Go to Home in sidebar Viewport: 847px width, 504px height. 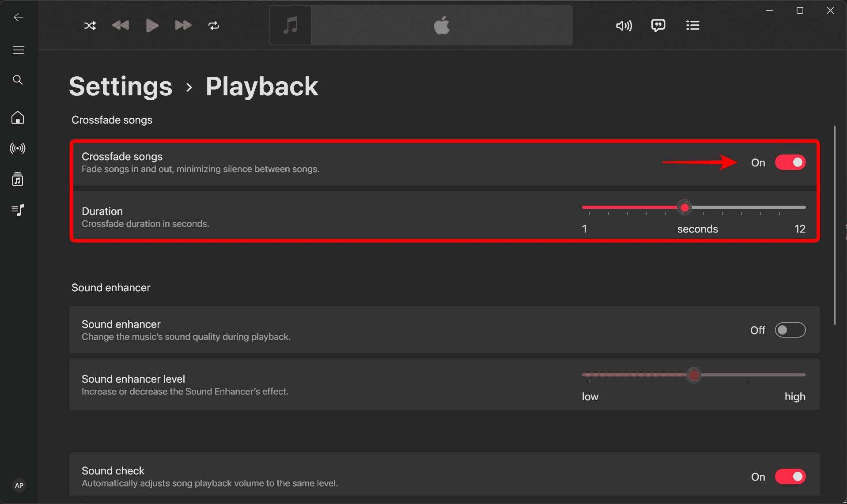(18, 118)
